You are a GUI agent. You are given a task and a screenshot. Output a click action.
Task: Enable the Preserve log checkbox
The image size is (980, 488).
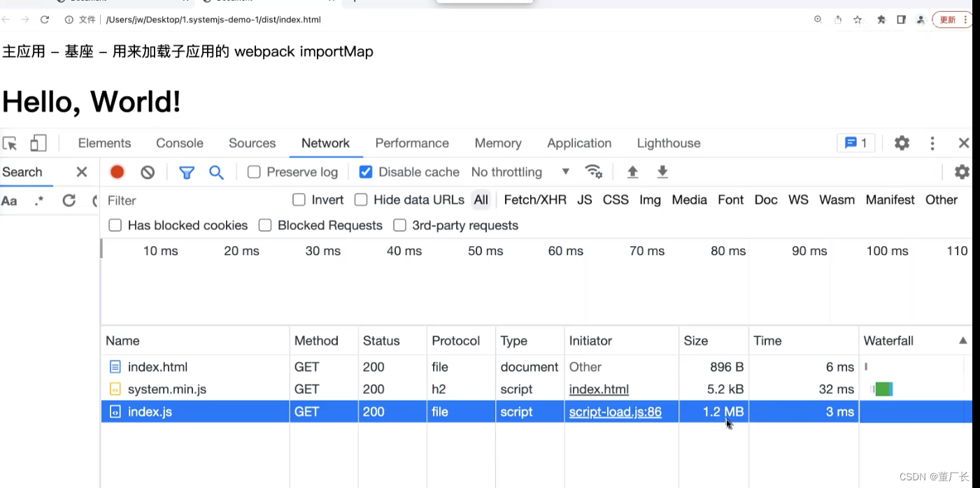pos(254,172)
